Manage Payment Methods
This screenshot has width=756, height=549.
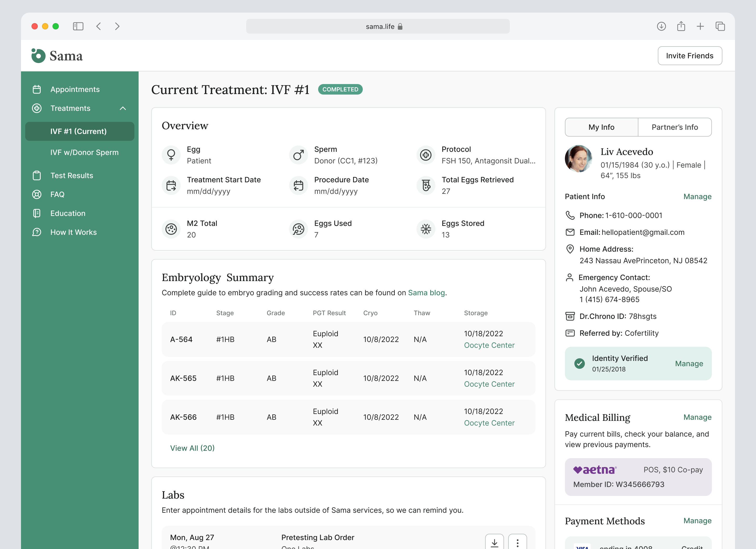click(697, 521)
